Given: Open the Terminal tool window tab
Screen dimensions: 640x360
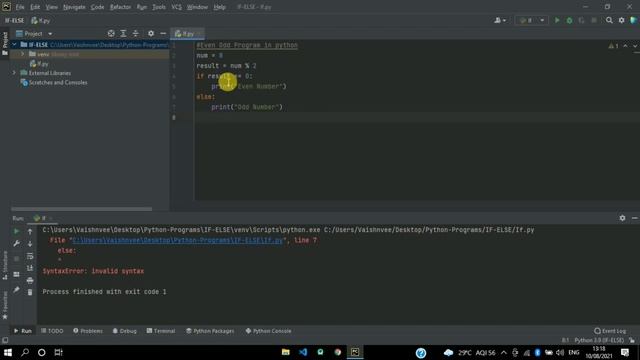Looking at the screenshot, I should click(x=161, y=331).
